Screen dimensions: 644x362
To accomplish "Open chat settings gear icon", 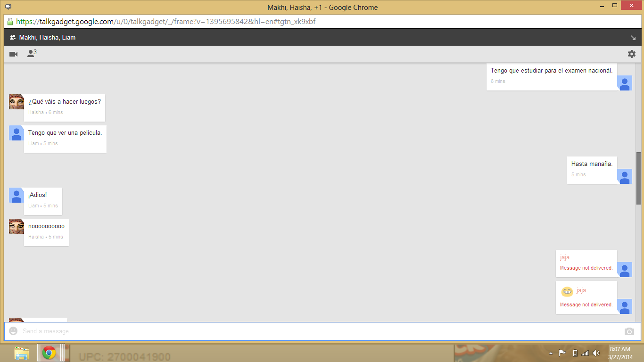I will point(631,54).
